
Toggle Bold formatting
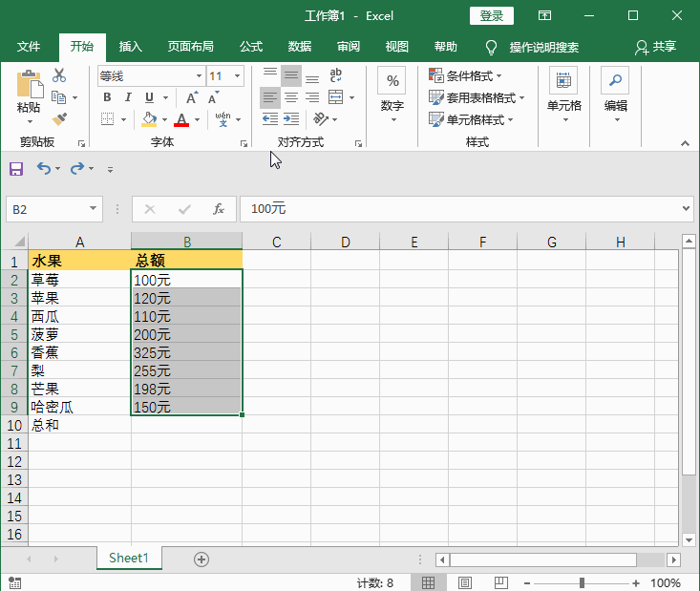[x=107, y=97]
